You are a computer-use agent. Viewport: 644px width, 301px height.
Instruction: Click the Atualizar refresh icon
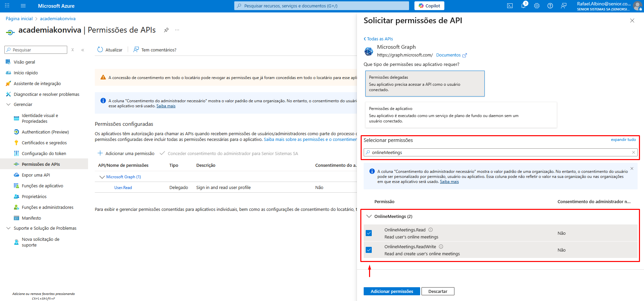click(100, 49)
